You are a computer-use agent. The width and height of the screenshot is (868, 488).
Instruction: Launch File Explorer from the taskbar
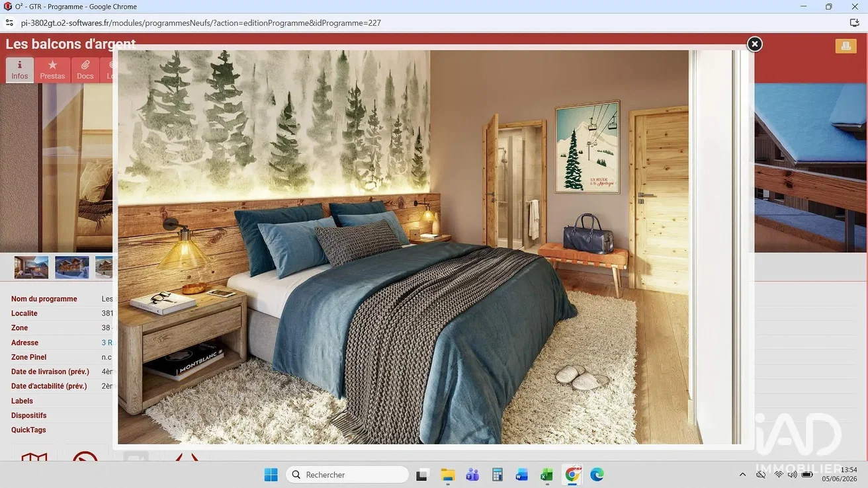pos(448,475)
